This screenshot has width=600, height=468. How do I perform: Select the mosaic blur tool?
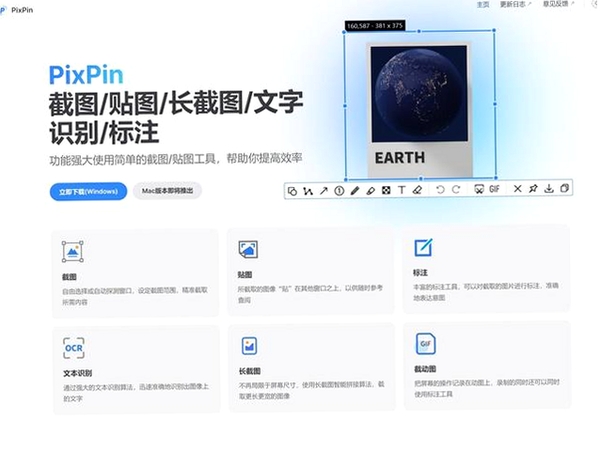click(386, 190)
